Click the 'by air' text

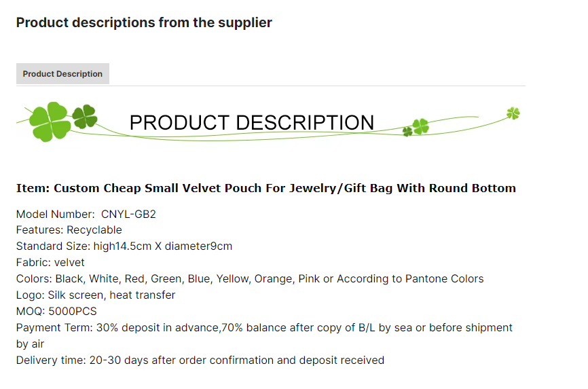pyautogui.click(x=30, y=344)
